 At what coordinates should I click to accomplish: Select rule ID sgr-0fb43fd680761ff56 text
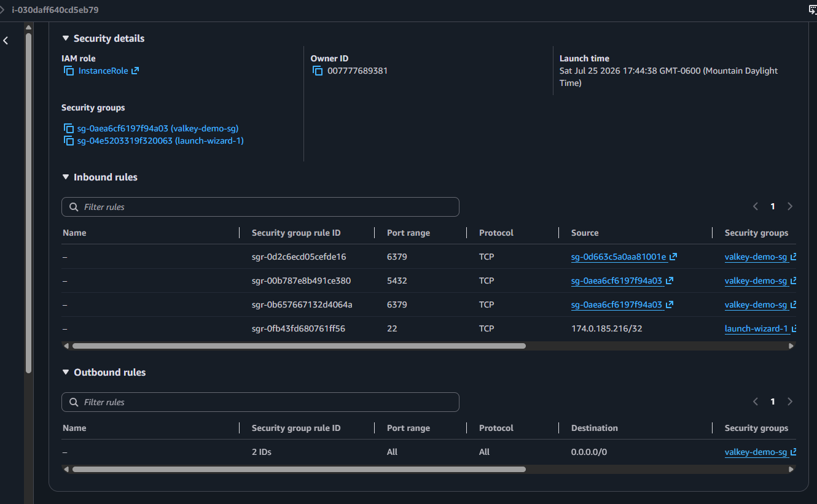click(x=299, y=328)
